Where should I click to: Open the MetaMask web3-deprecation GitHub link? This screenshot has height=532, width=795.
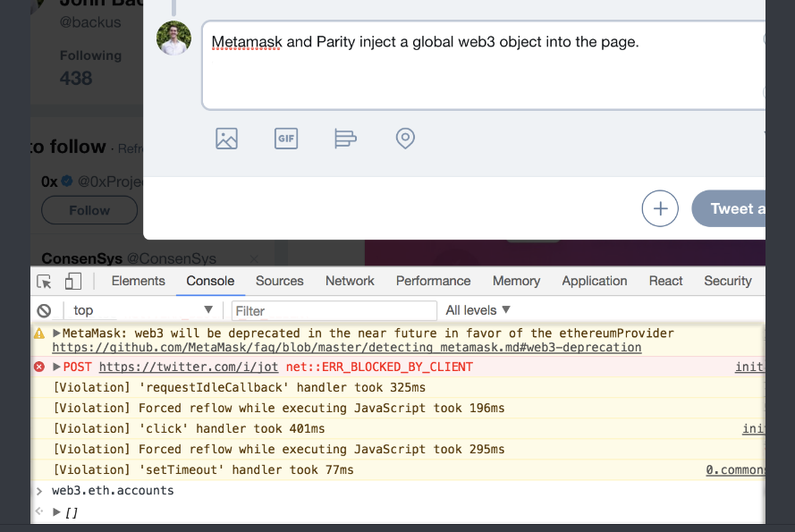347,348
